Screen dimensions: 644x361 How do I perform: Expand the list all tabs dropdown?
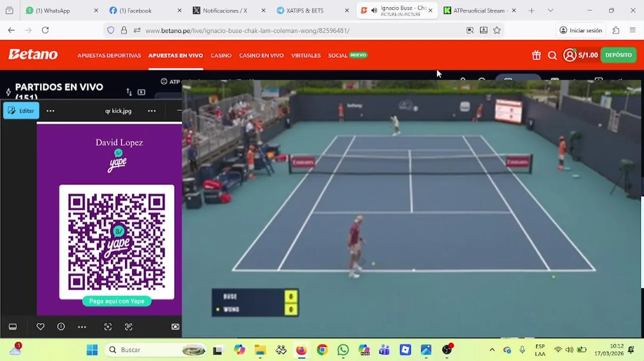(x=550, y=11)
